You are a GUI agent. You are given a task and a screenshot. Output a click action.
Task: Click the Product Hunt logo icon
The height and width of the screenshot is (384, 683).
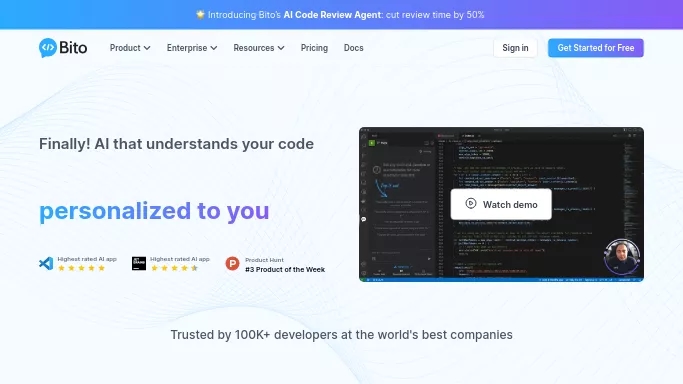(232, 263)
